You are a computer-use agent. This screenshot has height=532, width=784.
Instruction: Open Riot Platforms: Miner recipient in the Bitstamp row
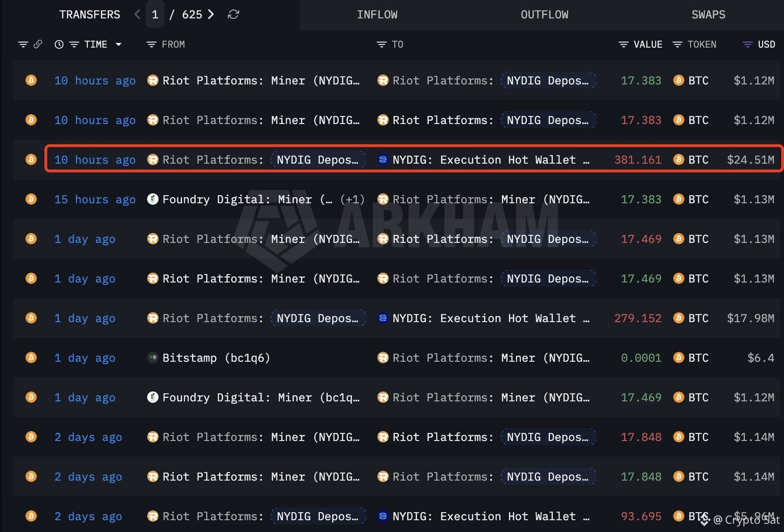(x=491, y=358)
